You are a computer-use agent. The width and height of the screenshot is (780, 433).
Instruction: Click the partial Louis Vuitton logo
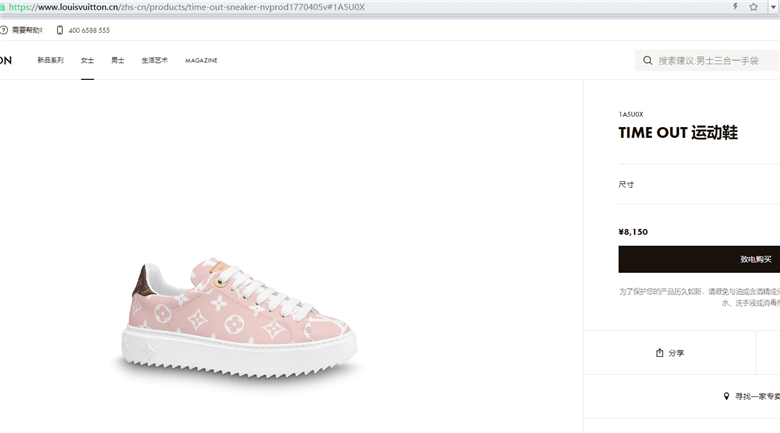click(x=5, y=60)
